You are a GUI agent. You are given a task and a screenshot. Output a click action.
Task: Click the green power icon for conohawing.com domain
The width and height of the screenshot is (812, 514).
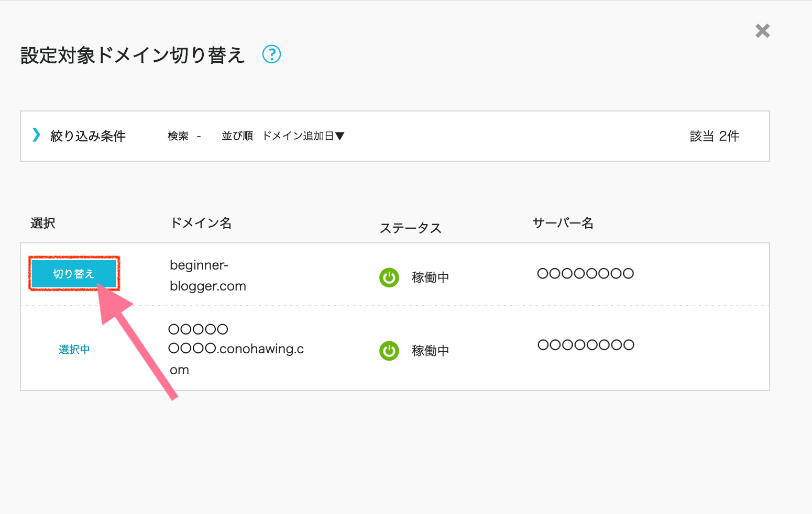[389, 351]
